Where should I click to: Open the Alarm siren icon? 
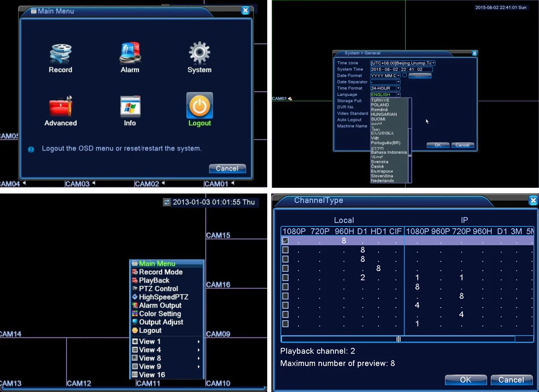(x=130, y=53)
